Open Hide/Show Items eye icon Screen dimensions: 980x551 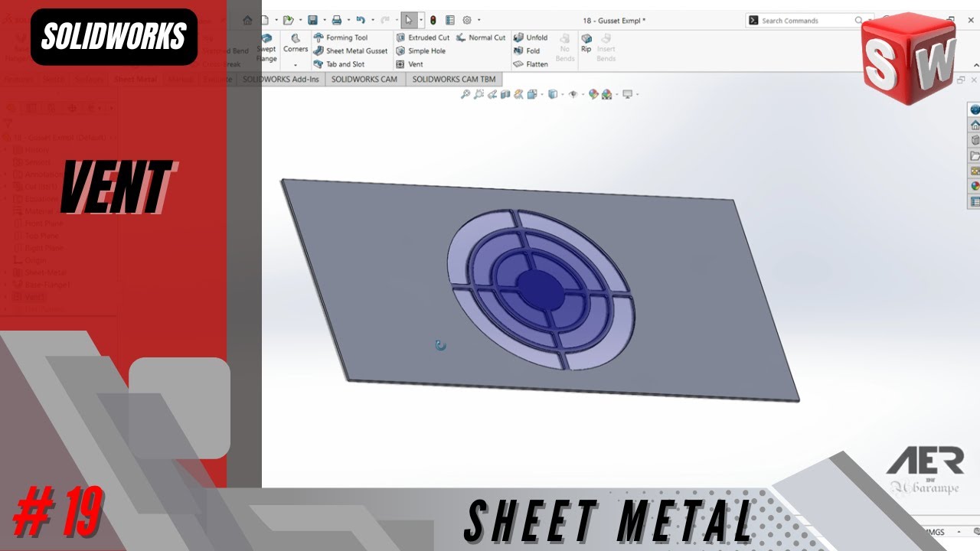click(573, 94)
